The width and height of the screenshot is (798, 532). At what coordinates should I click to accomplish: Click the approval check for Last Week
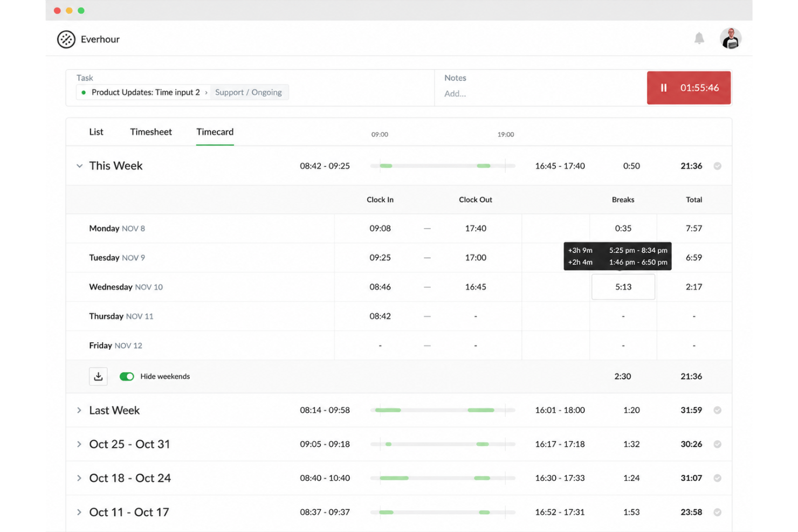(717, 410)
